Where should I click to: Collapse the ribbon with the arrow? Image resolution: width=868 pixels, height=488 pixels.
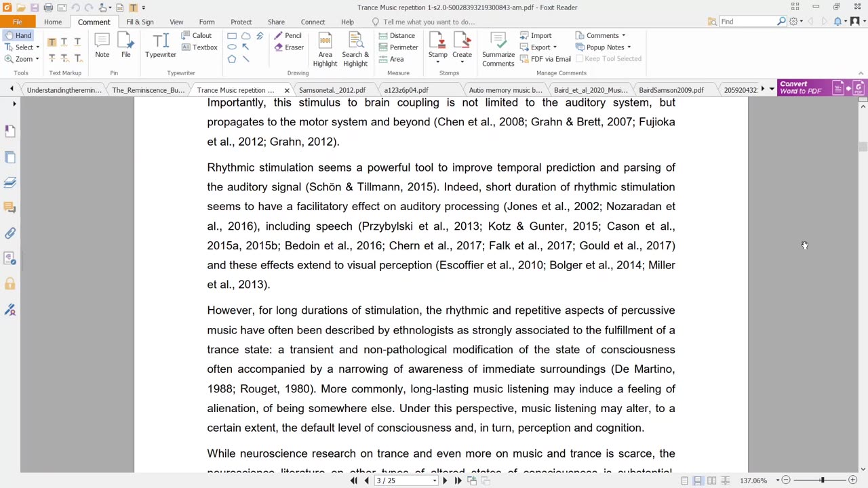click(x=861, y=73)
